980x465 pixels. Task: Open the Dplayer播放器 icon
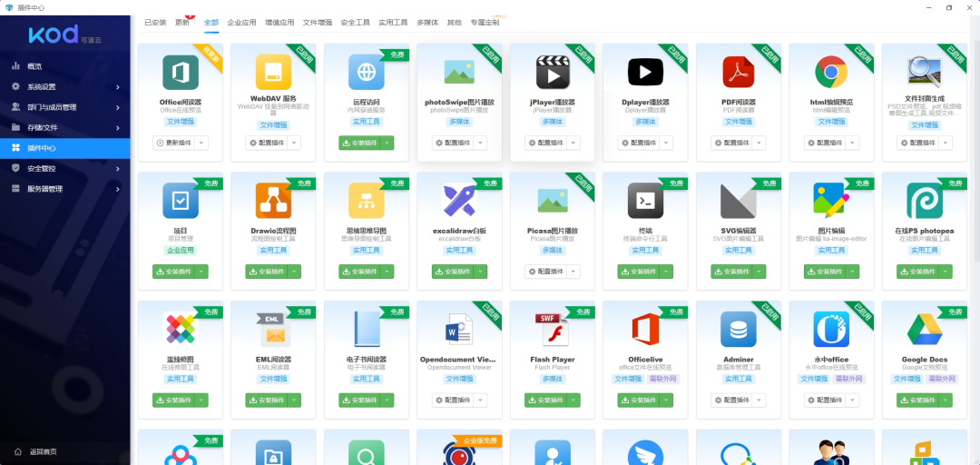(x=646, y=72)
